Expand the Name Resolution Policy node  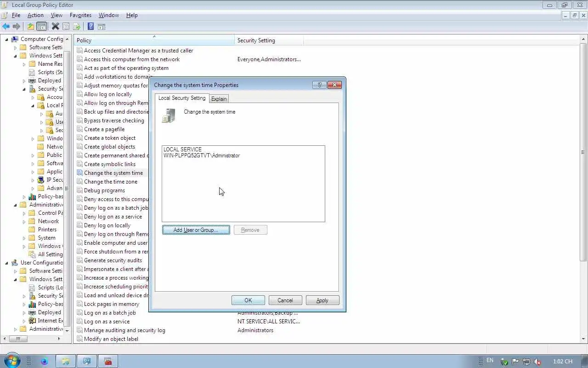pos(24,64)
